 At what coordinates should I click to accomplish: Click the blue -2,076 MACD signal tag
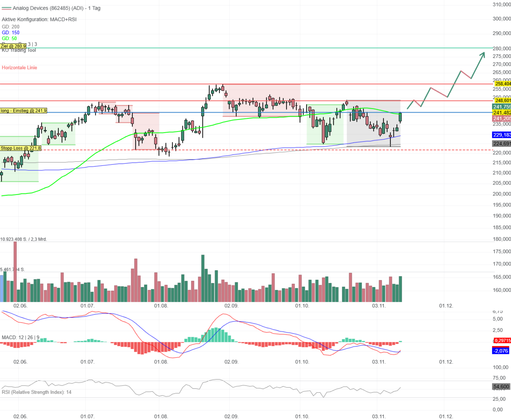500,351
